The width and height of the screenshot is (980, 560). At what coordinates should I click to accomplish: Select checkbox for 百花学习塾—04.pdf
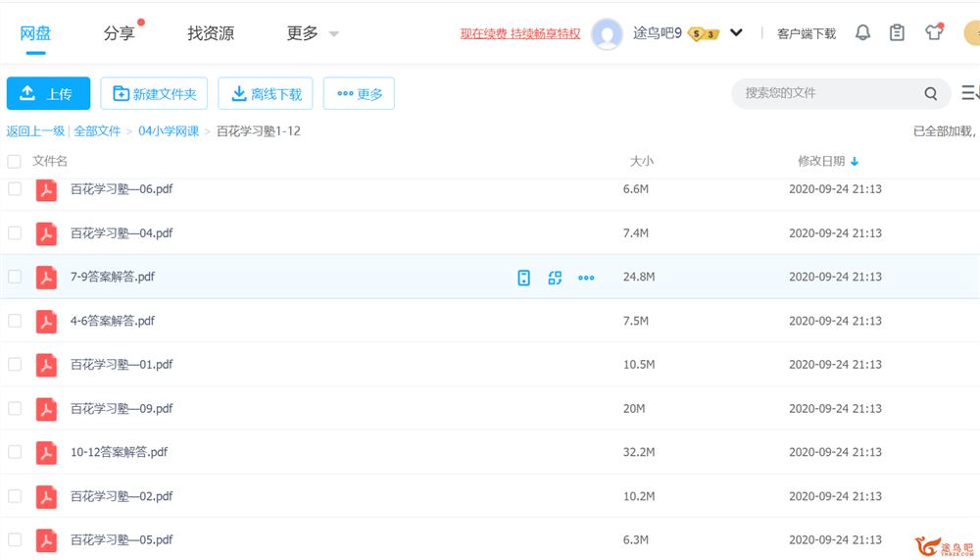(x=15, y=233)
